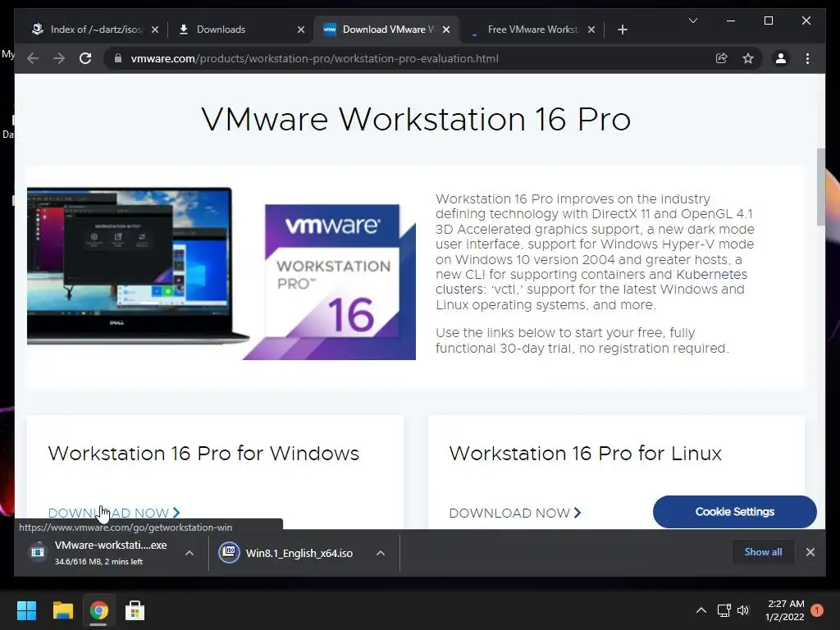Viewport: 840px width, 630px height.
Task: Open notification badge in taskbar
Action: (817, 610)
